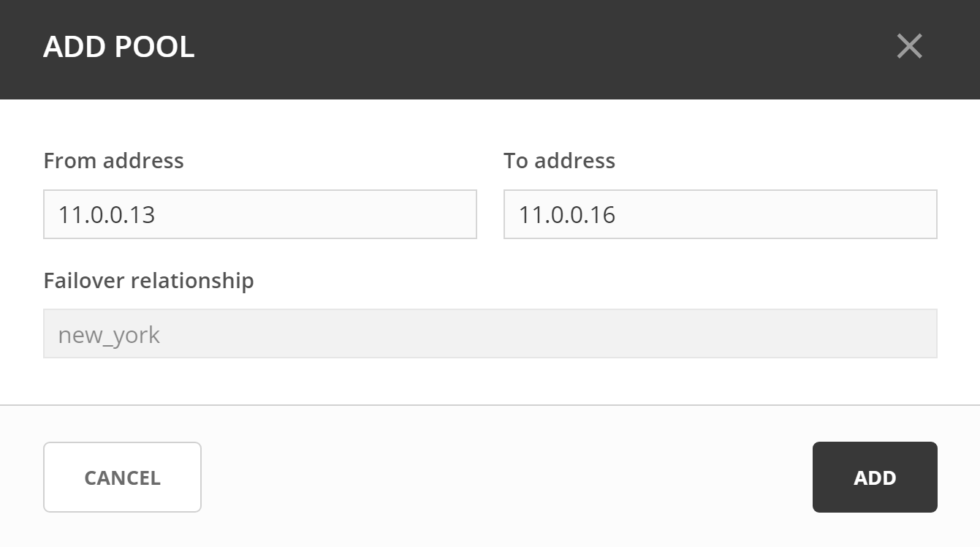The image size is (980, 547).
Task: Click the white form area beside Failover label
Action: 585,281
